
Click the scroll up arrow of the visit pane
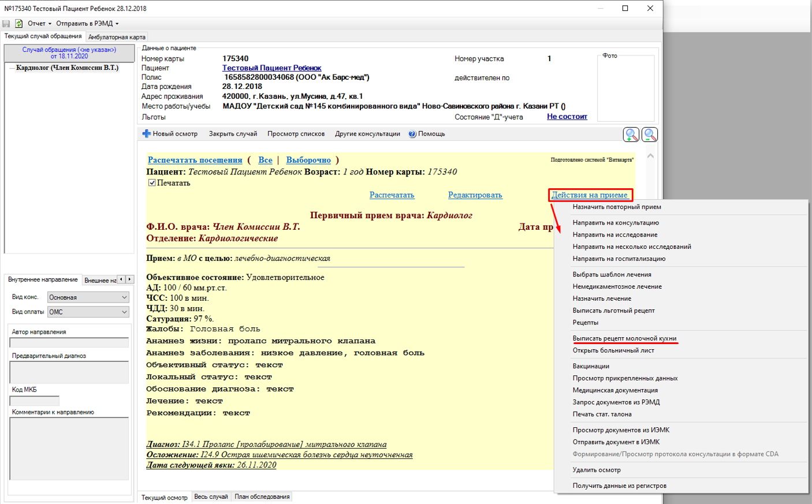tap(650, 156)
